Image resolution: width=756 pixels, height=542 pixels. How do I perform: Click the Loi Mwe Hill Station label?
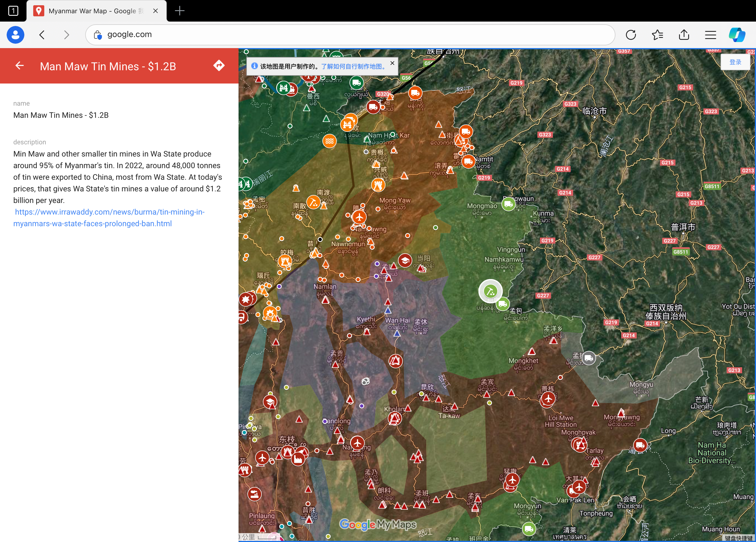(x=561, y=421)
